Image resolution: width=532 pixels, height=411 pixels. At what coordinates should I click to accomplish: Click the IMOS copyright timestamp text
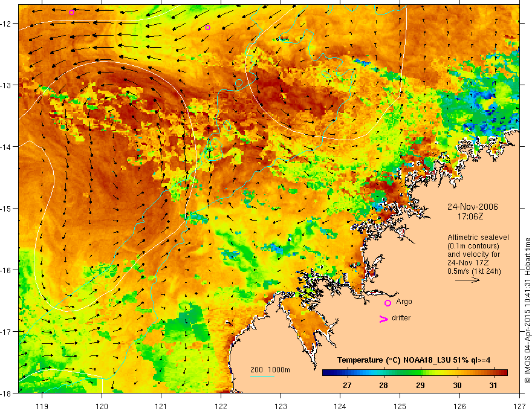click(x=527, y=311)
